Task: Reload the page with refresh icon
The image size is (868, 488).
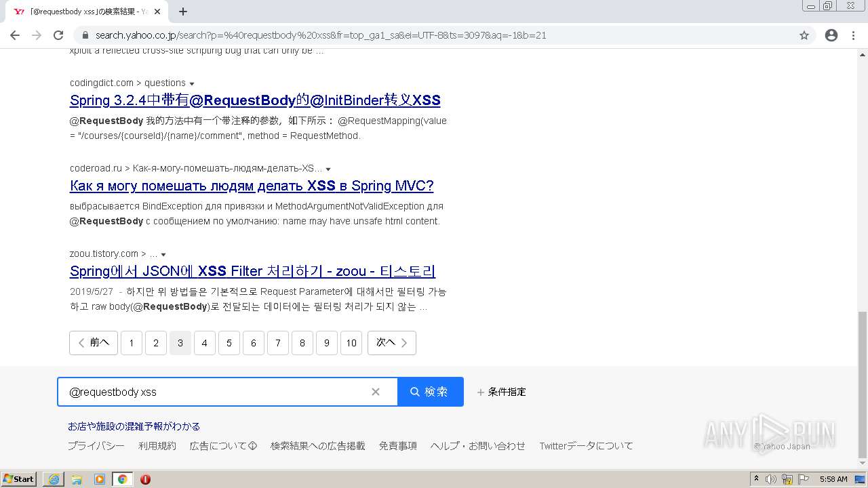Action: (58, 35)
